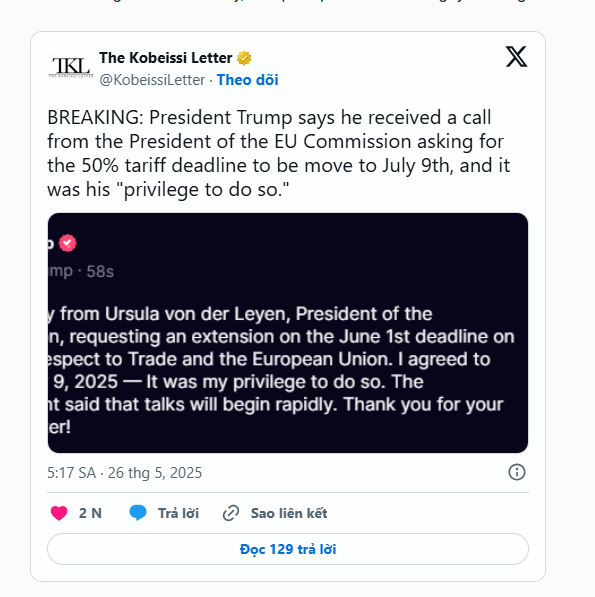Click the gold verified badge next to Kobeissi Letter
The image size is (595, 597).
pyautogui.click(x=244, y=58)
